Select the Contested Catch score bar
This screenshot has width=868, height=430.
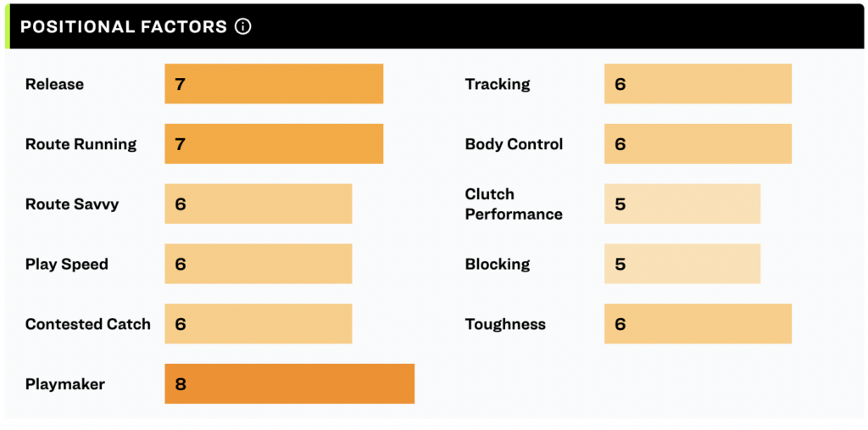(259, 324)
